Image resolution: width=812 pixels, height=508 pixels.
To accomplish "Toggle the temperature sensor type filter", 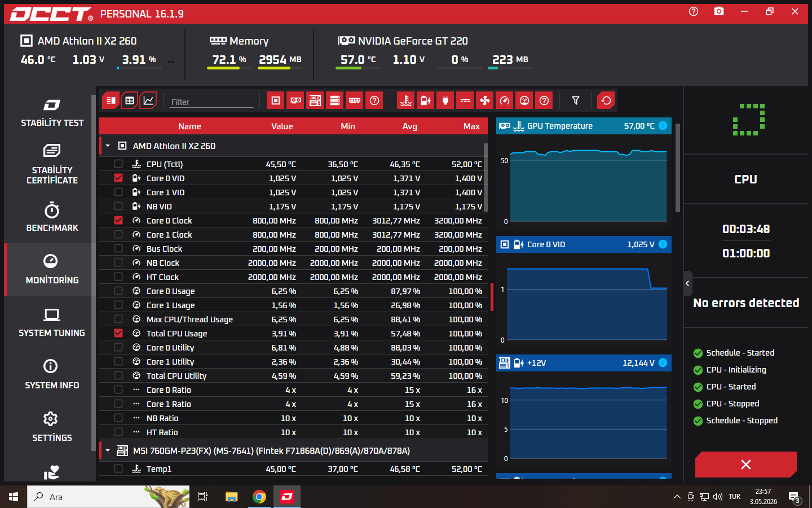I will [x=406, y=100].
